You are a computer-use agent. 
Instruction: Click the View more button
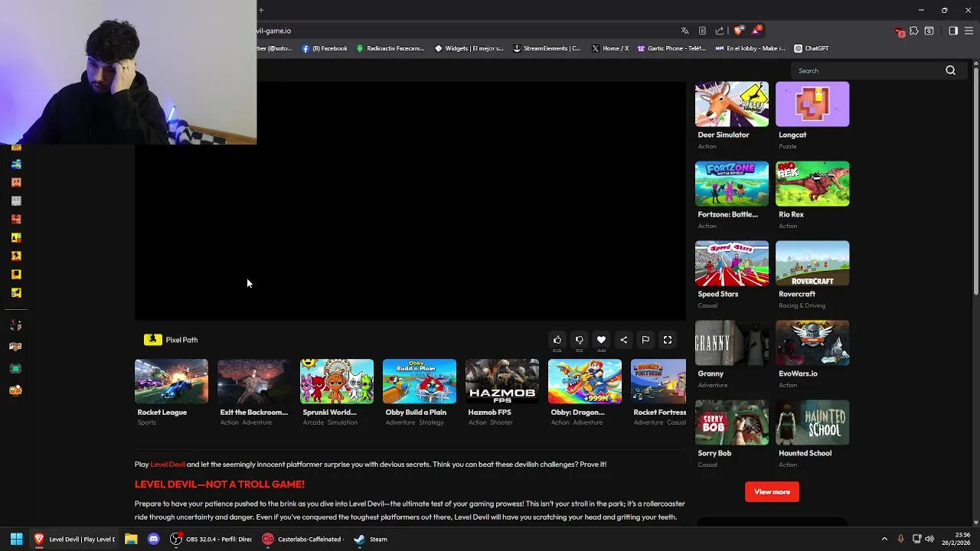tap(772, 491)
